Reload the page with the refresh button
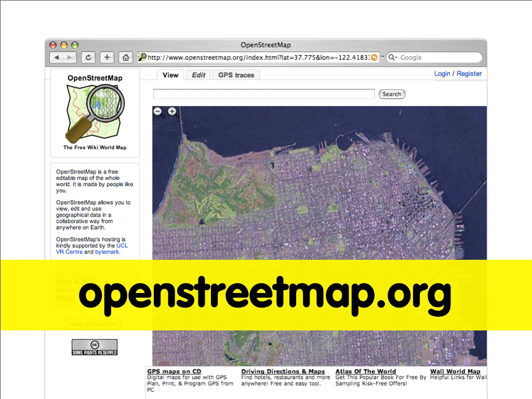532x399 pixels. pos(88,57)
